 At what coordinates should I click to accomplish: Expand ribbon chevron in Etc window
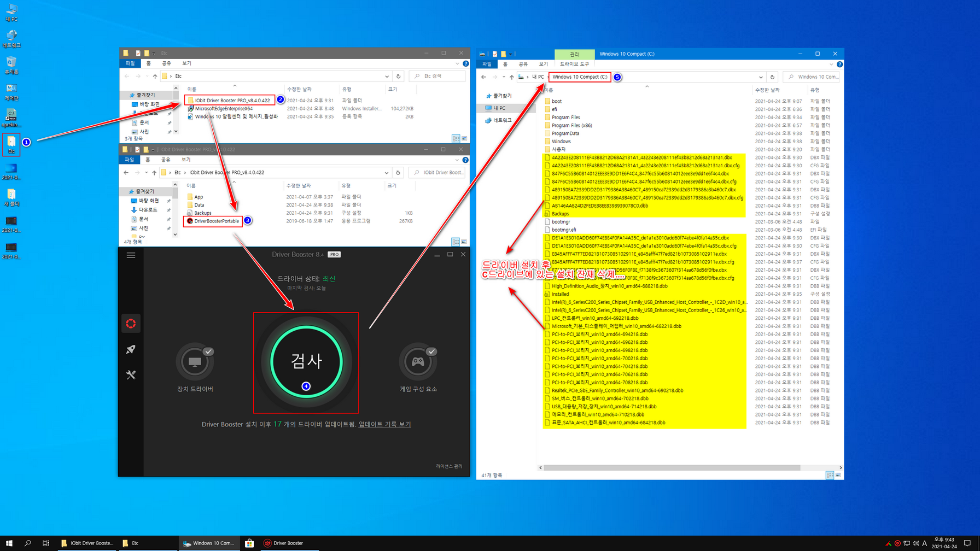(458, 63)
